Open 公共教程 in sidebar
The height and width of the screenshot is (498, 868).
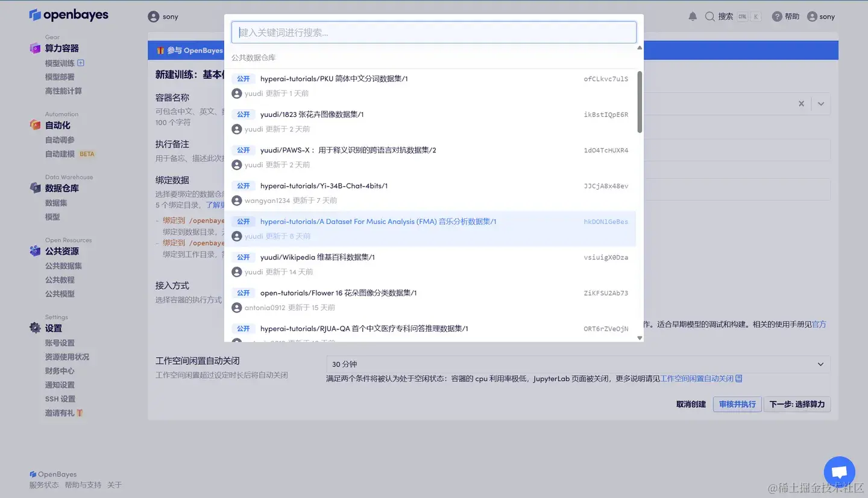pos(60,280)
